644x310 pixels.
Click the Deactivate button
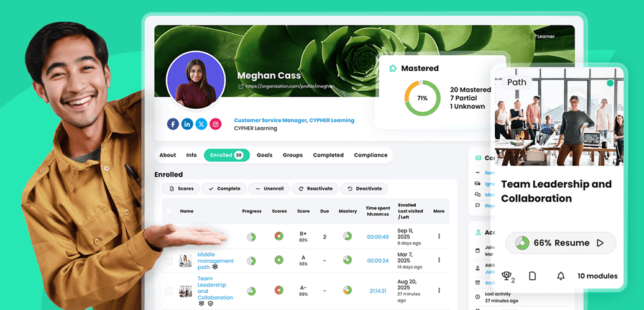[364, 189]
